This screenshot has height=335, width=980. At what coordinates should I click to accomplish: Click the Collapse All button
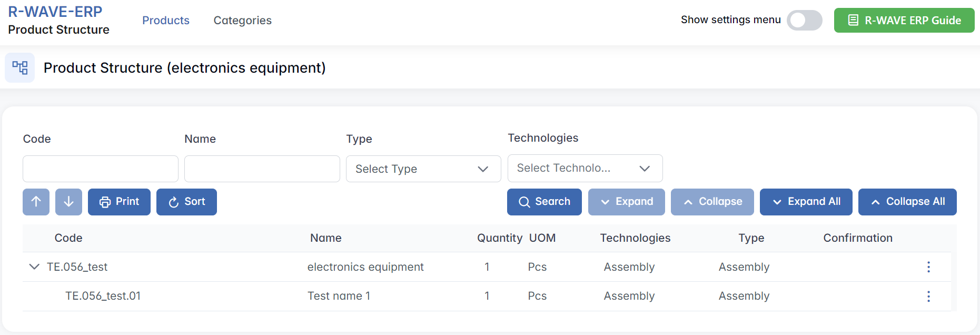coord(907,202)
